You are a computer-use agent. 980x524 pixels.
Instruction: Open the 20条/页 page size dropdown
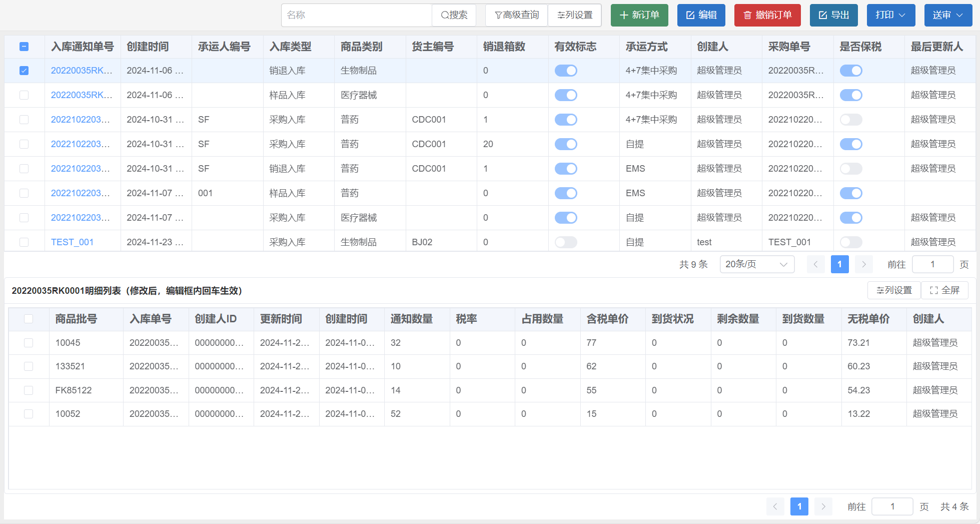(757, 264)
